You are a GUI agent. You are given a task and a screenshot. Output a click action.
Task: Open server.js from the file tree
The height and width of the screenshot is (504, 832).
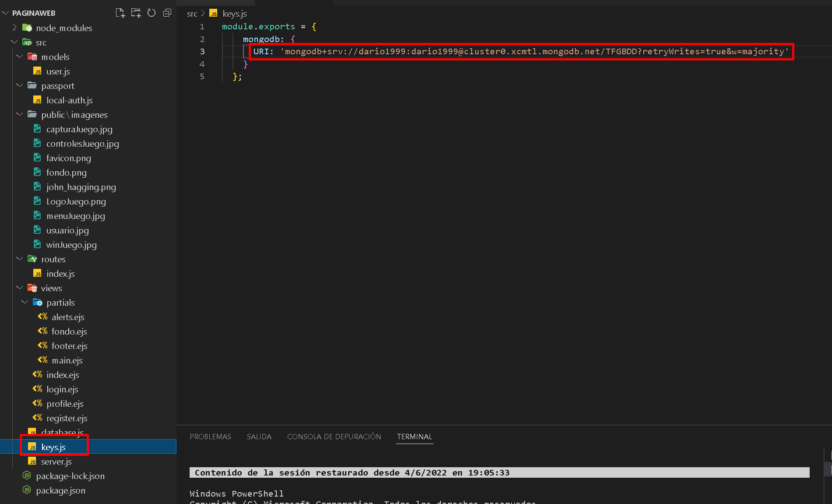coord(56,461)
